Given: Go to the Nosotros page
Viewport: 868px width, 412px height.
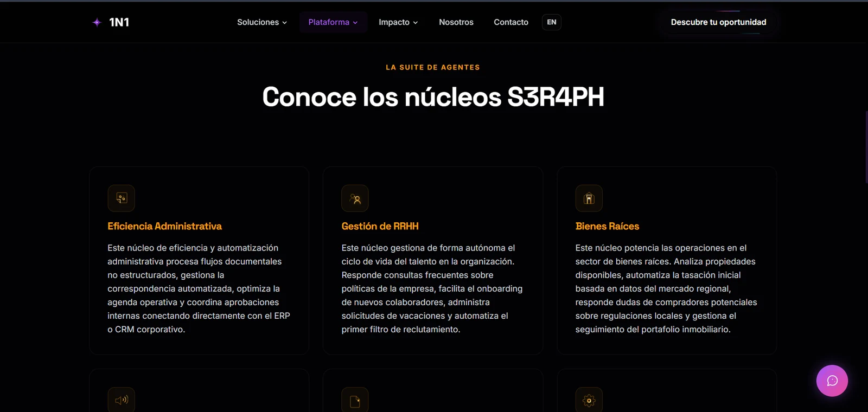Looking at the screenshot, I should (x=456, y=22).
